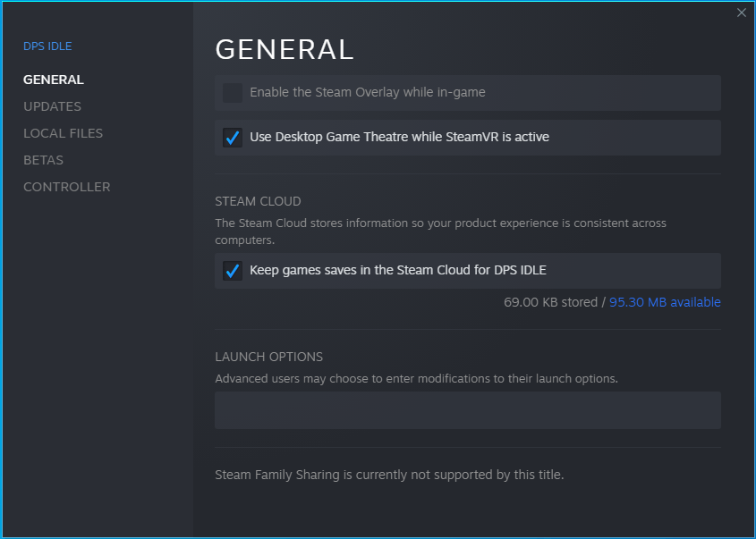The width and height of the screenshot is (756, 539).
Task: Open the "95.30 MB available" link
Action: 665,302
